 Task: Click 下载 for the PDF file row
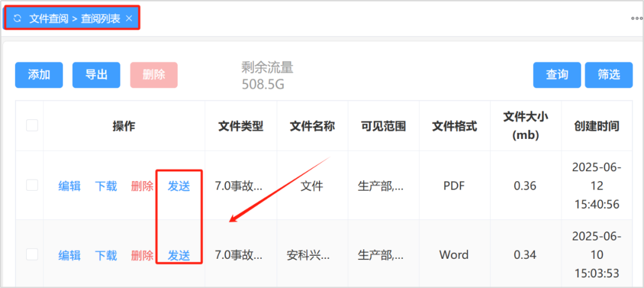click(x=106, y=186)
